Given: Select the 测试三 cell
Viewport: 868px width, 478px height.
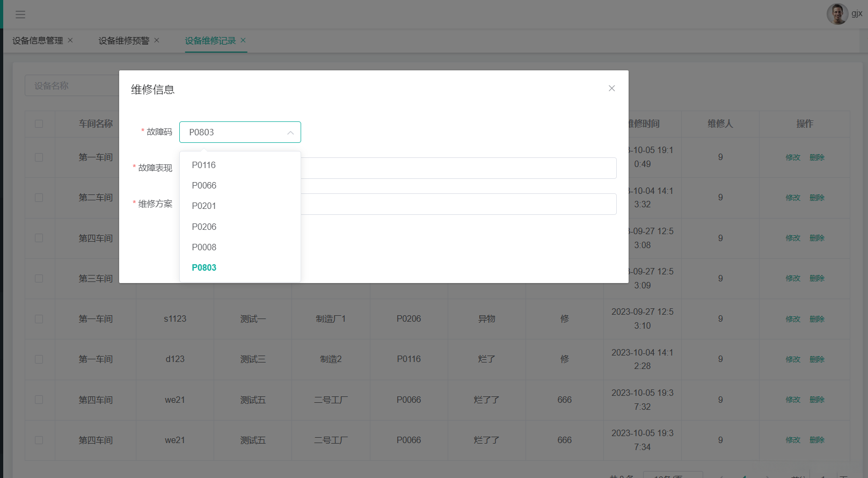Looking at the screenshot, I should click(x=253, y=359).
